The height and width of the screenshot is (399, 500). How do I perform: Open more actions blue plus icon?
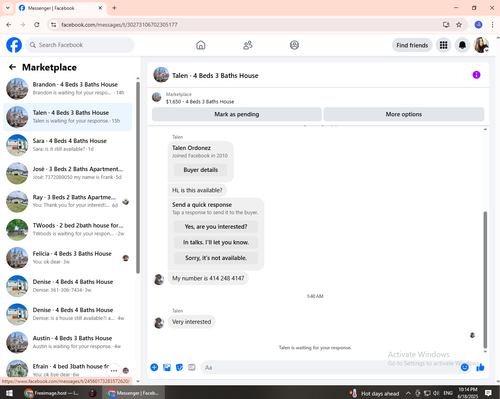(x=154, y=367)
